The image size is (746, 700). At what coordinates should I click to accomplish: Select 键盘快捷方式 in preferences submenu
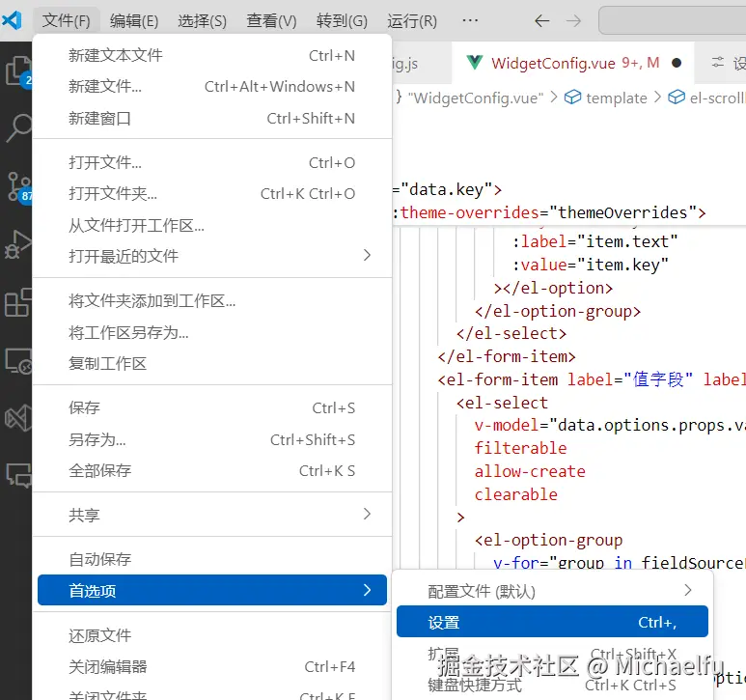pyautogui.click(x=552, y=686)
